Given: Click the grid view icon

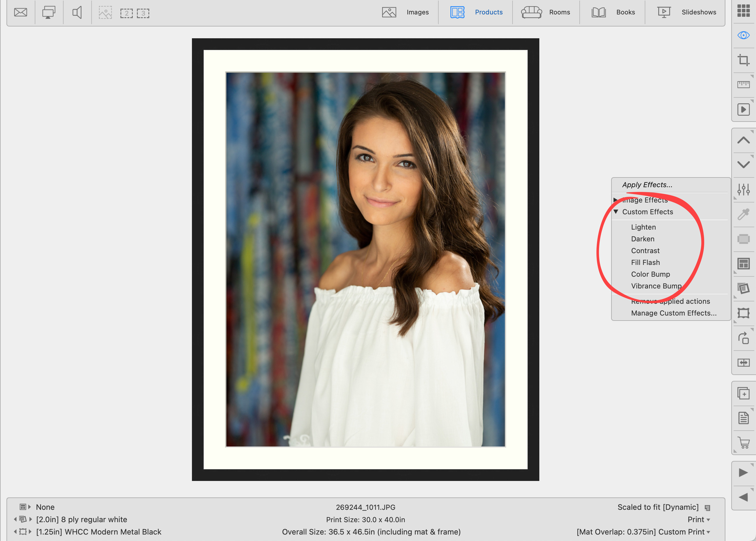Looking at the screenshot, I should tap(743, 11).
